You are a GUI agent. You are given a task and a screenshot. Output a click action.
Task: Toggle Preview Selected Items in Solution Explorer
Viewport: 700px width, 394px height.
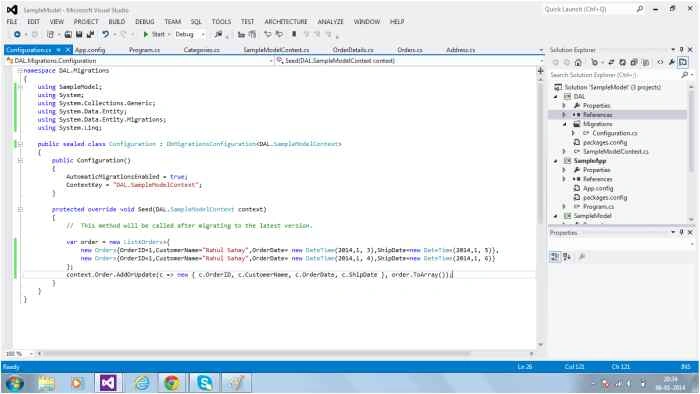683,62
